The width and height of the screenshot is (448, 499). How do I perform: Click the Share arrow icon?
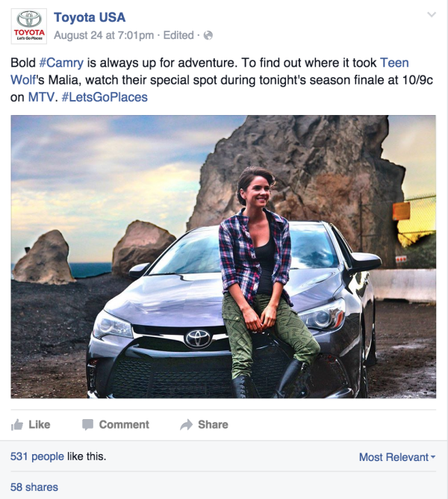coord(187,424)
